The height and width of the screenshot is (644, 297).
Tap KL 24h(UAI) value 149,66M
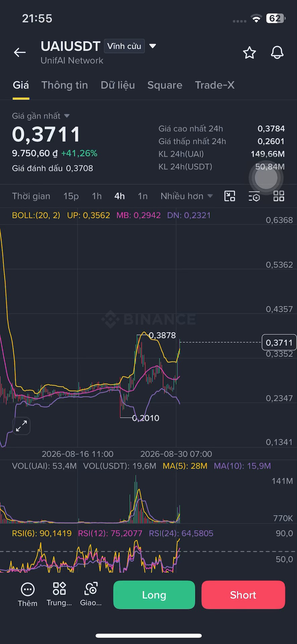[268, 154]
